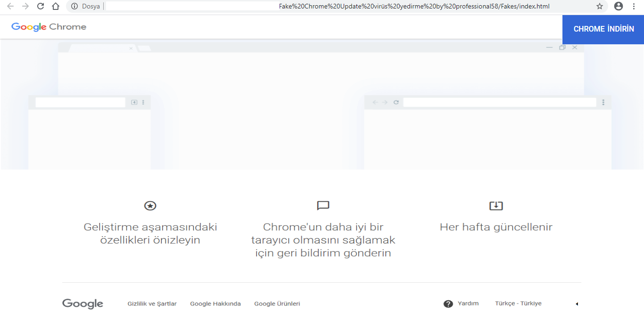Image resolution: width=644 pixels, height=320 pixels.
Task: Open the Gizlilik ve Şartlar link
Action: (x=152, y=304)
